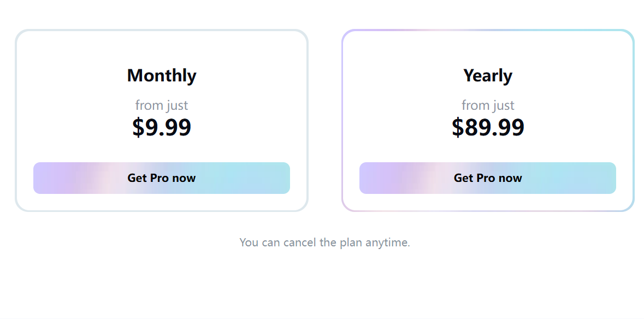Click the Monthly card's border area

point(16,120)
